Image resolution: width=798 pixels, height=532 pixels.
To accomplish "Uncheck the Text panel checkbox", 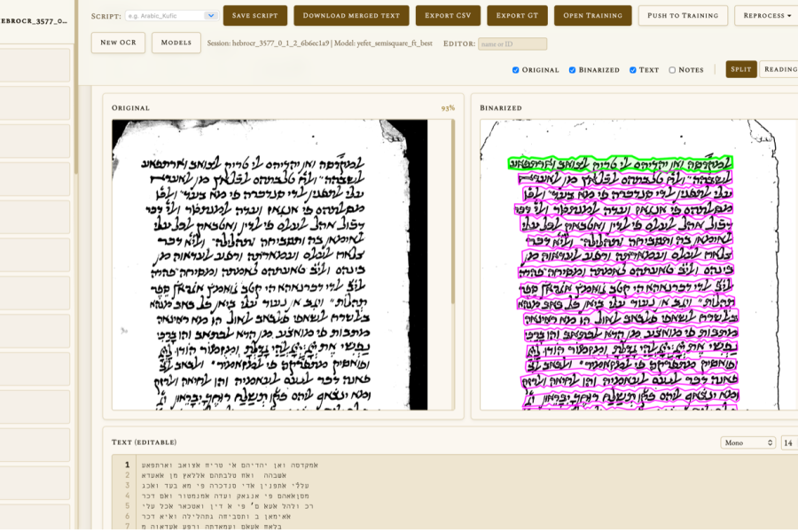I will click(632, 70).
